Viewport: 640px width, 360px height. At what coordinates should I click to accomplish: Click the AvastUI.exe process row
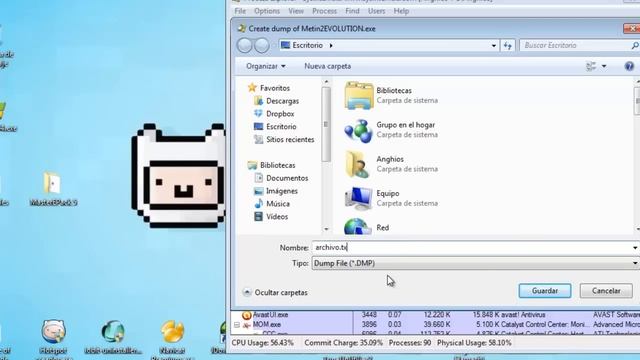tap(436, 315)
